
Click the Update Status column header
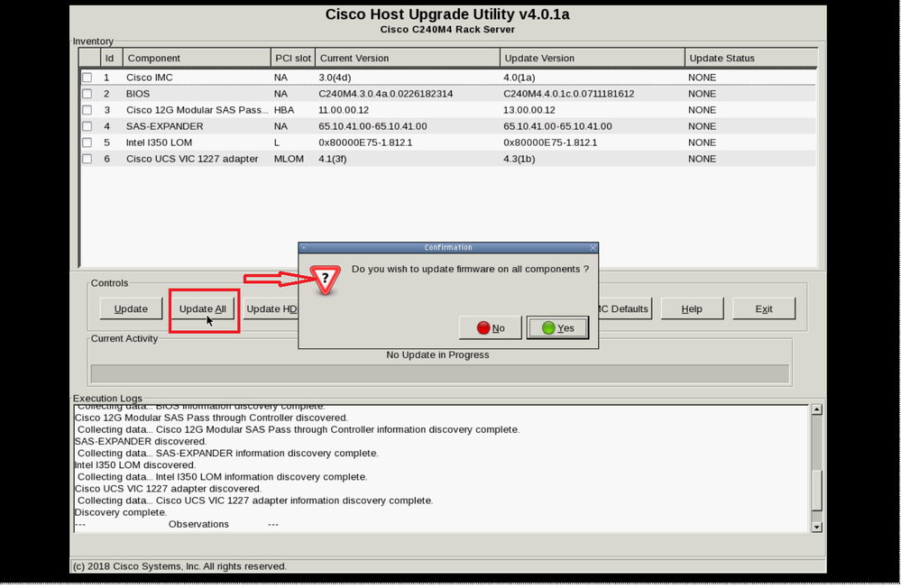(751, 58)
